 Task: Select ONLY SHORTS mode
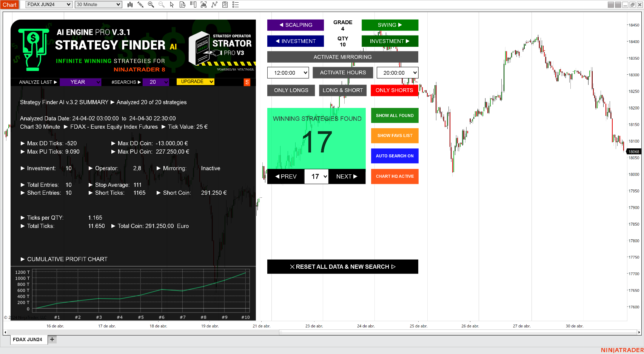pyautogui.click(x=394, y=90)
